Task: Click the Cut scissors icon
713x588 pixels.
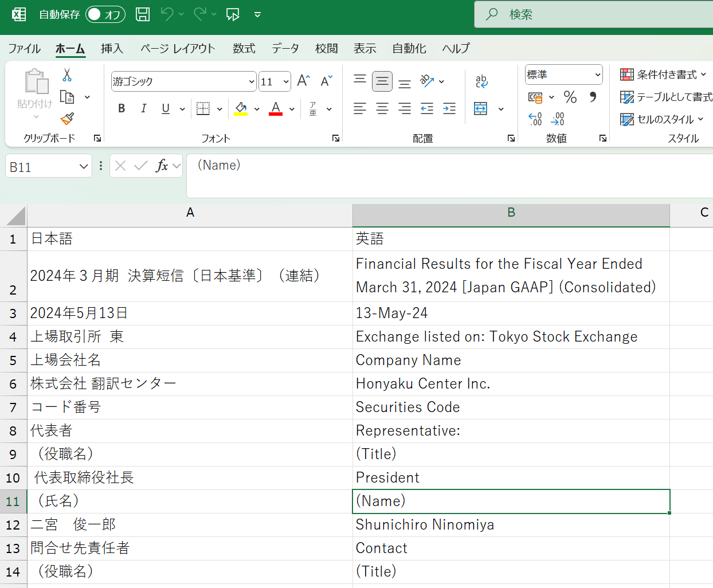Action: pyautogui.click(x=67, y=75)
